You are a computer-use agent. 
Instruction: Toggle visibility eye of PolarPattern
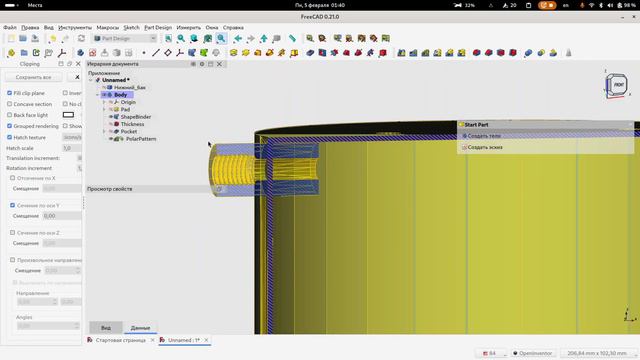pyautogui.click(x=111, y=139)
